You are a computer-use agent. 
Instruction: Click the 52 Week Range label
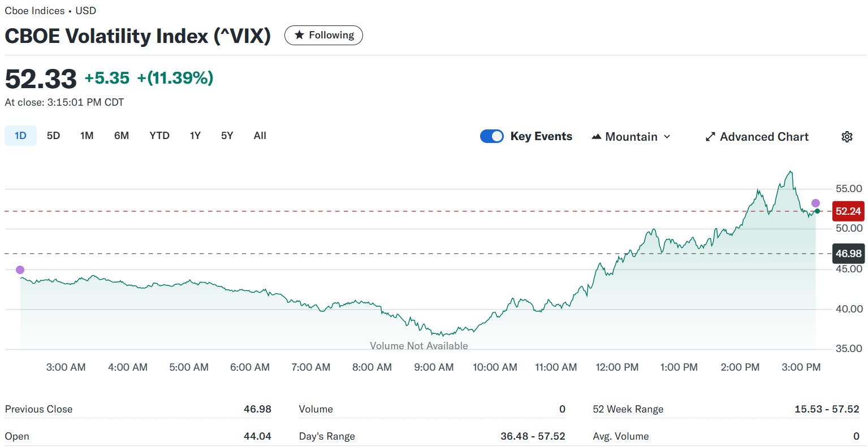pos(628,409)
